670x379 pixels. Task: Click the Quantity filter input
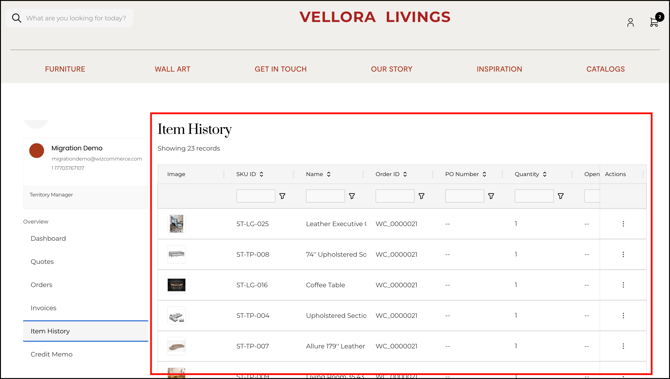pos(534,196)
